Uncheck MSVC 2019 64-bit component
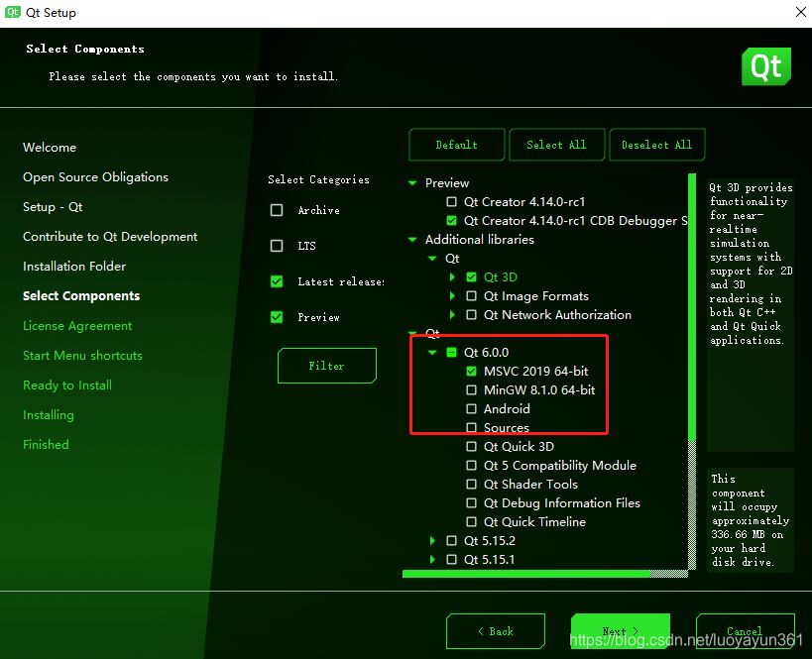The width and height of the screenshot is (812, 659). coord(471,372)
